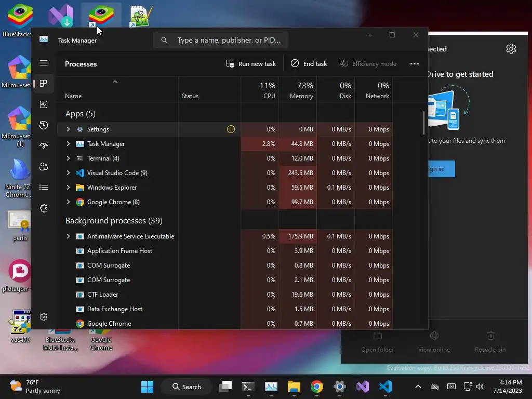
Task: Click the process list vertical scrollbar
Action: (424, 123)
